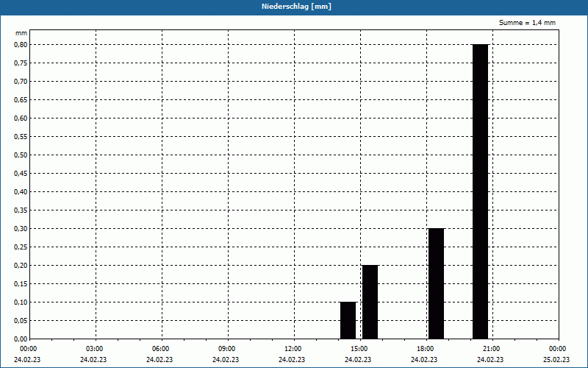Click the 03:00 time label

click(x=95, y=349)
